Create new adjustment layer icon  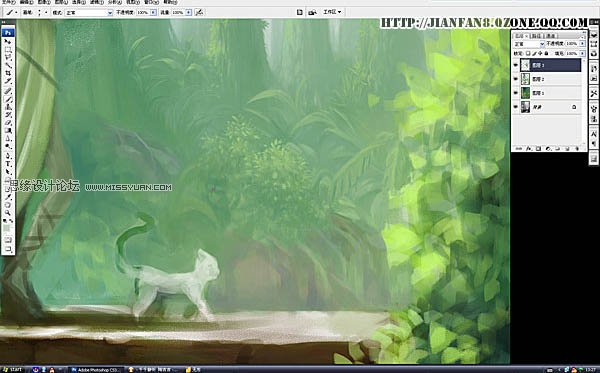click(x=548, y=148)
